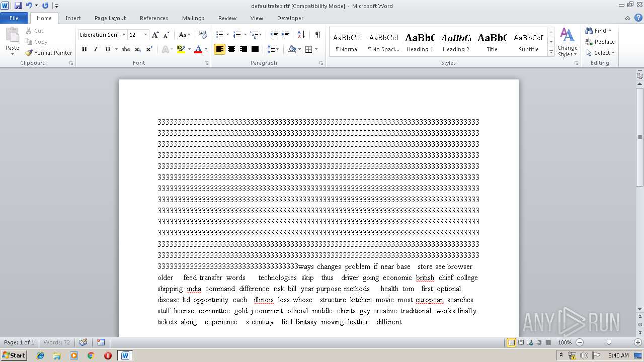
Task: Click the vertical scrollbar thumb
Action: click(639, 136)
